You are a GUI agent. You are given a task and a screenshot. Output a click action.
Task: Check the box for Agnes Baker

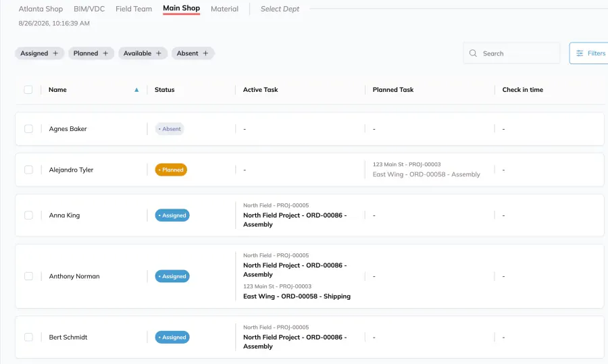[28, 129]
